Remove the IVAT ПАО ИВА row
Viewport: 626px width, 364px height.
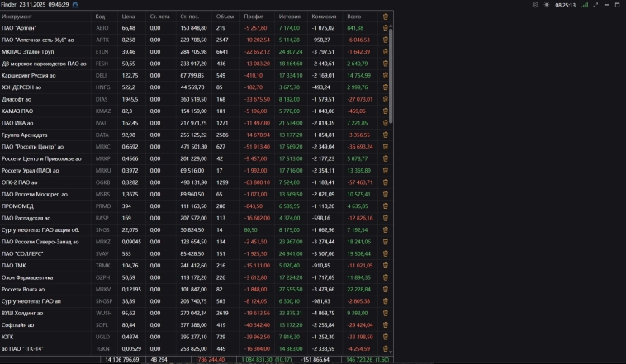(385, 123)
